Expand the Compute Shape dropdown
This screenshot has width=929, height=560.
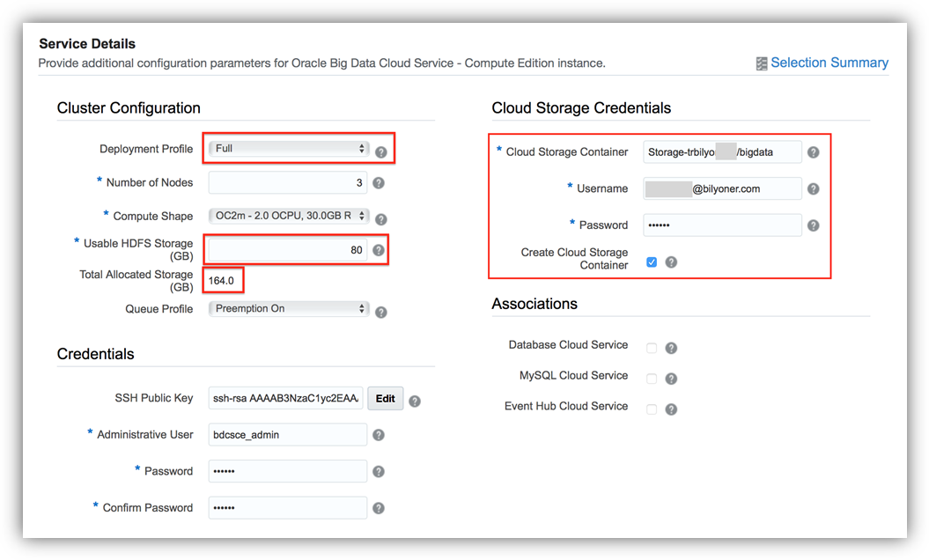289,217
